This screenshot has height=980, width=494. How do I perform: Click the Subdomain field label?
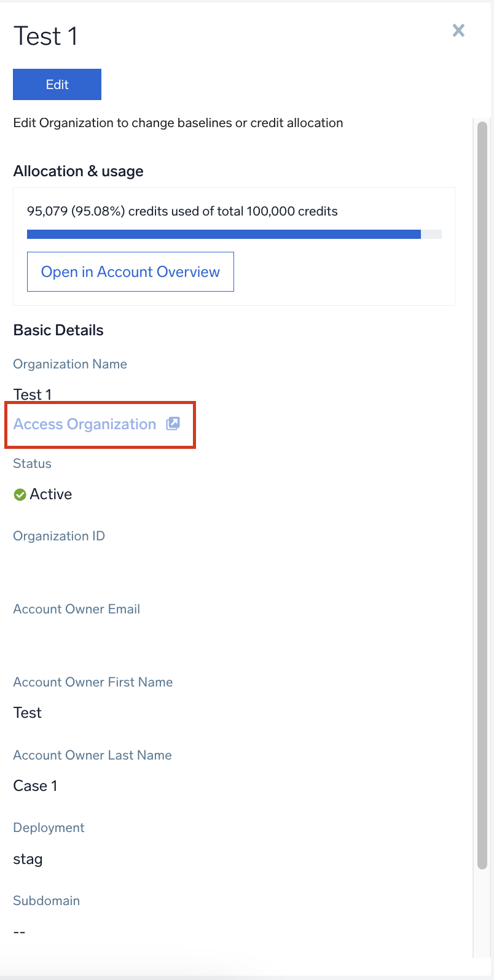tap(47, 901)
